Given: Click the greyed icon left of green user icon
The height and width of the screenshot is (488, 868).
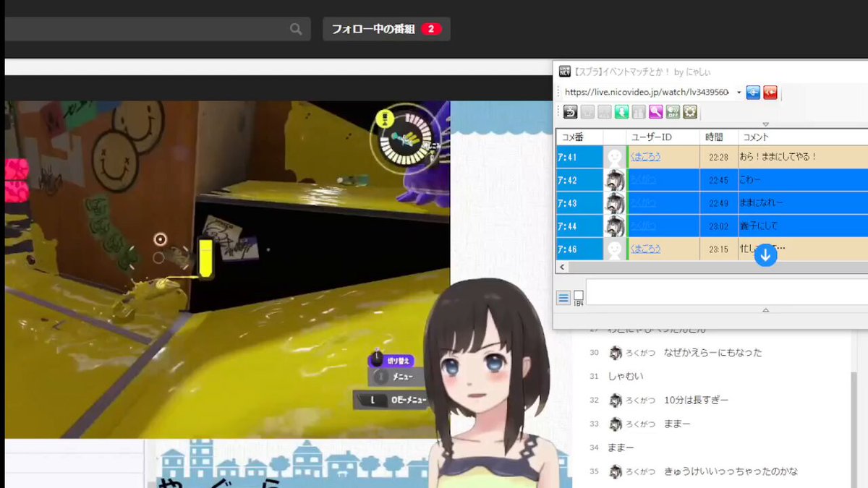Looking at the screenshot, I should tap(605, 112).
